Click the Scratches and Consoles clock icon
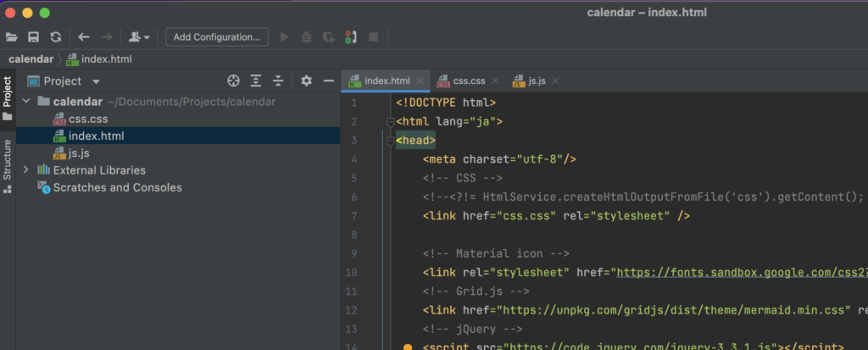The width and height of the screenshot is (868, 350). tap(44, 187)
